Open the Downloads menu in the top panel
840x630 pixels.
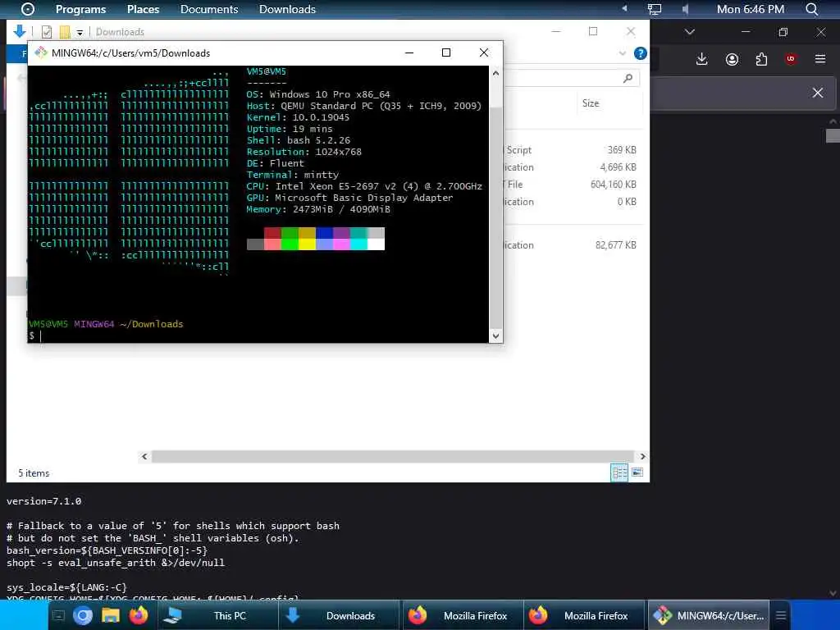(287, 9)
